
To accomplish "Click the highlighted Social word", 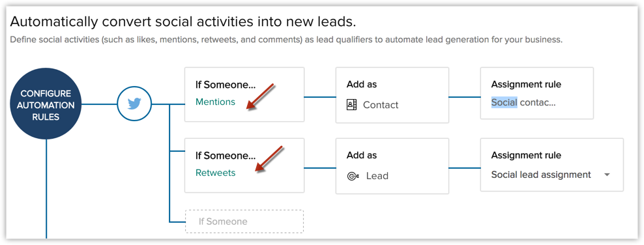I will tap(504, 102).
